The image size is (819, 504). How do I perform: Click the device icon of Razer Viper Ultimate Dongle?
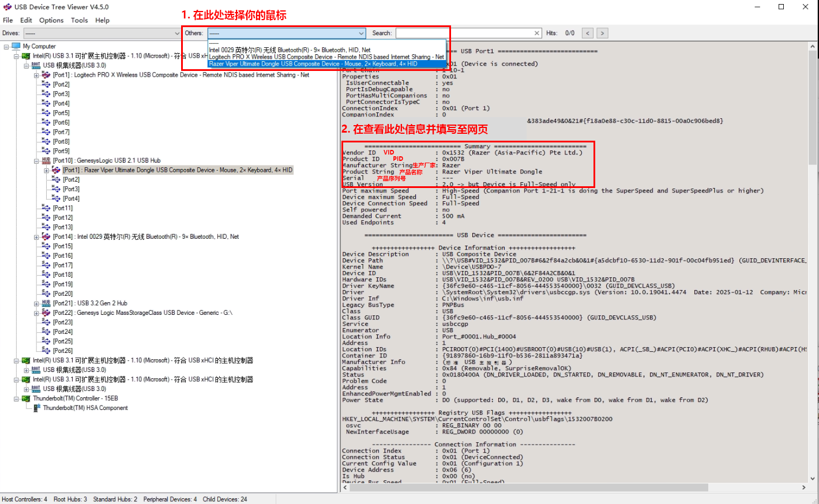[x=56, y=170]
